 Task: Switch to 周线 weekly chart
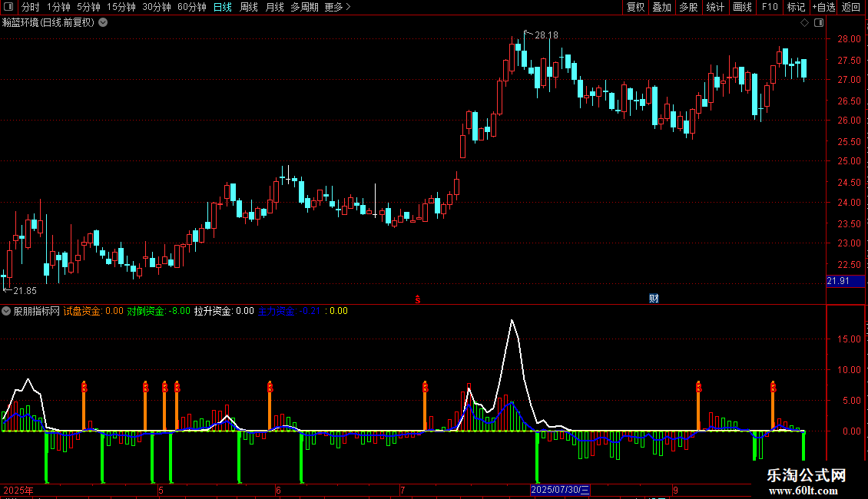click(x=249, y=7)
